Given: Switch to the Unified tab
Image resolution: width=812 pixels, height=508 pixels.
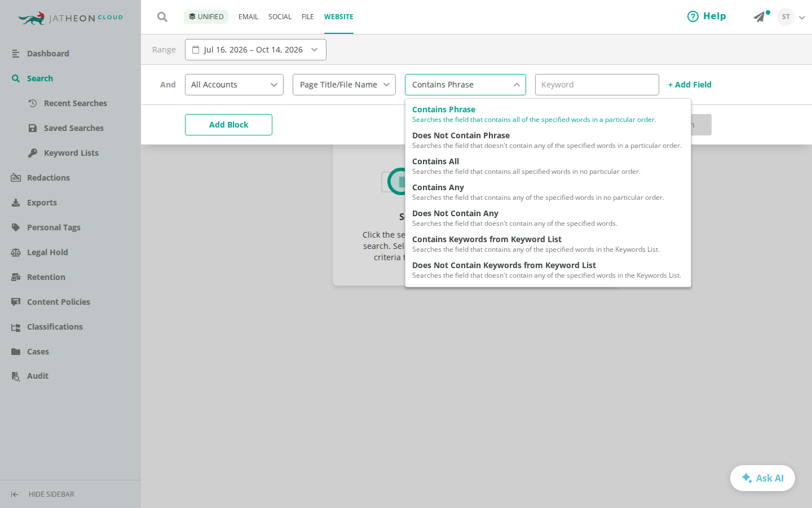Looking at the screenshot, I should [x=206, y=17].
